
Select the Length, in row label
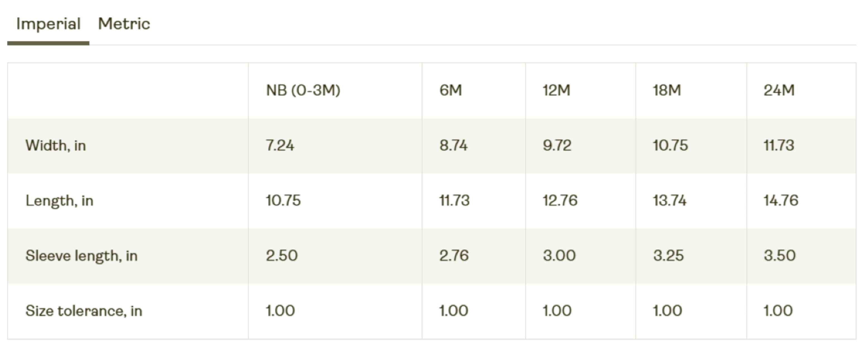click(59, 201)
